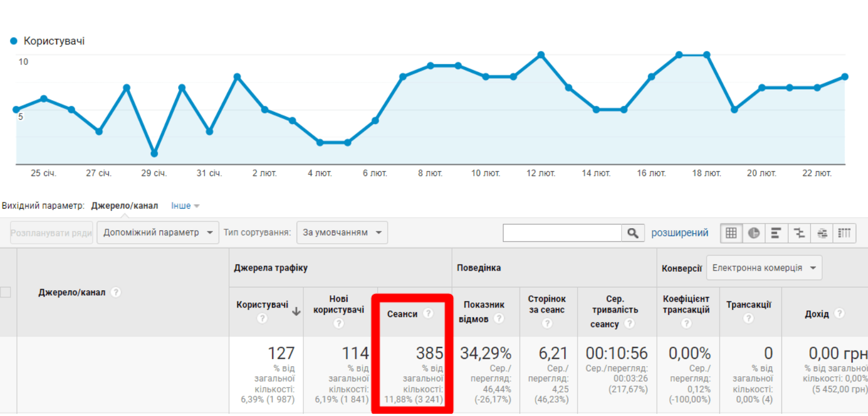Click the Вихідний параметр label
The image size is (868, 416).
click(x=43, y=206)
